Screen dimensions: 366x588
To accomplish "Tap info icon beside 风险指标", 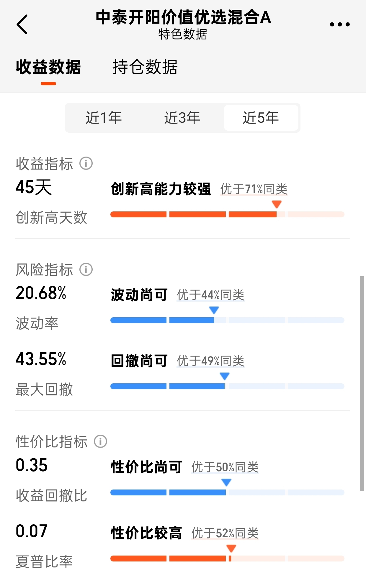I will 86,270.
